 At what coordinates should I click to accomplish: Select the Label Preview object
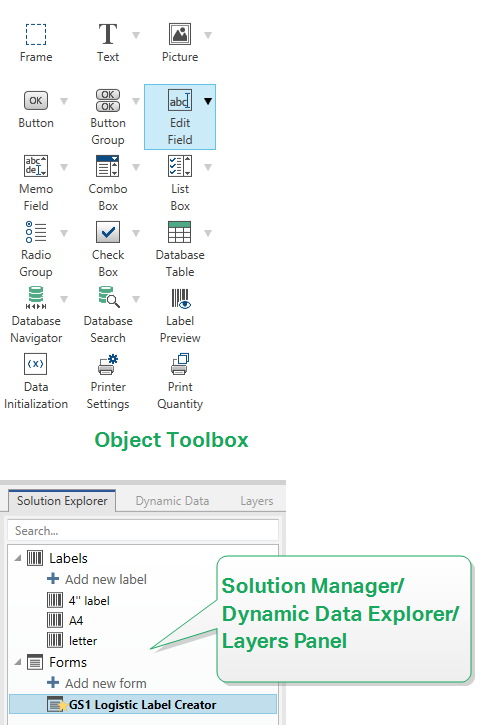(180, 316)
